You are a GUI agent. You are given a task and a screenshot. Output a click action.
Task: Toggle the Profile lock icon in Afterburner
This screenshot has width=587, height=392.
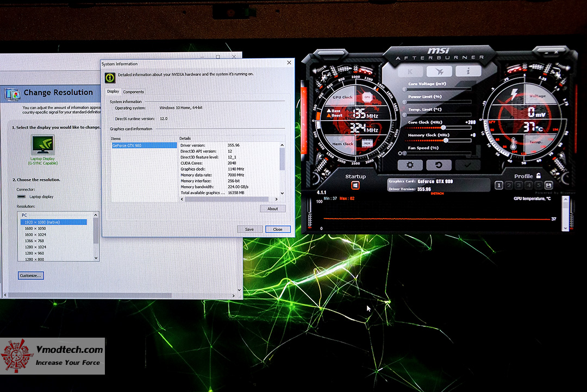pos(538,176)
